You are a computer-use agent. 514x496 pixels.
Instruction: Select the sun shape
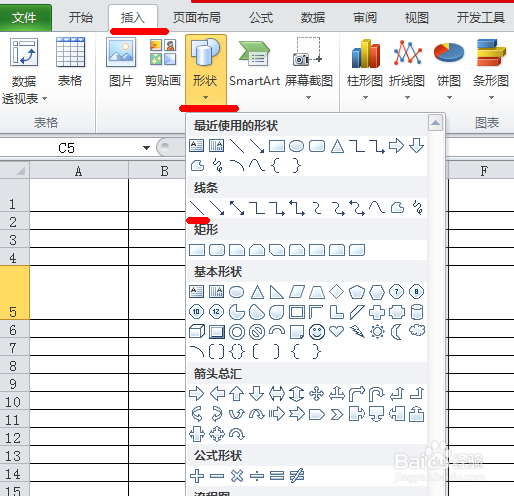click(377, 332)
